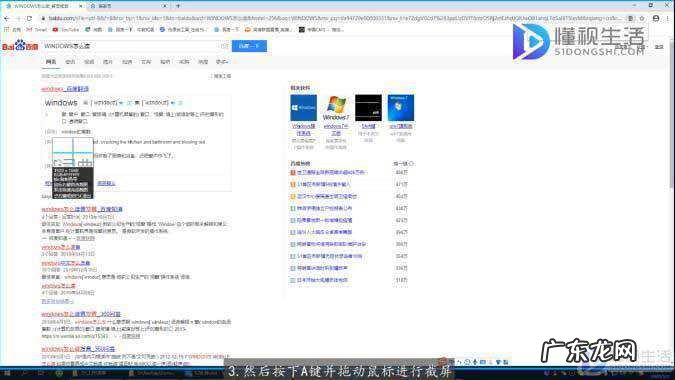Switch to the 资讯 tab
The width and height of the screenshot is (675, 380).
pyautogui.click(x=70, y=62)
